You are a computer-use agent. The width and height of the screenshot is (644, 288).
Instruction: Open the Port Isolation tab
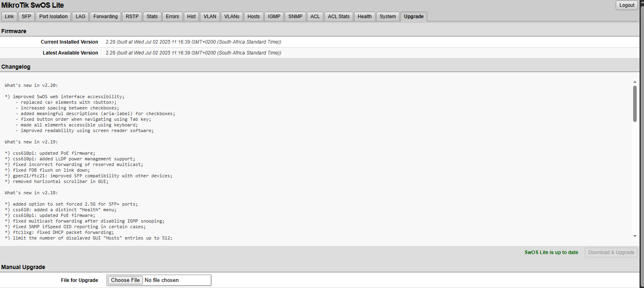click(x=53, y=17)
